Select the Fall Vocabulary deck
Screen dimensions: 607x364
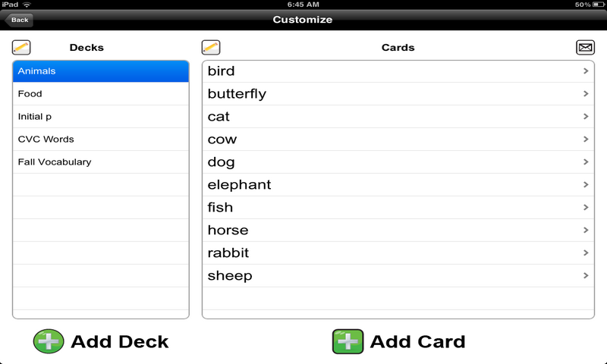click(100, 162)
